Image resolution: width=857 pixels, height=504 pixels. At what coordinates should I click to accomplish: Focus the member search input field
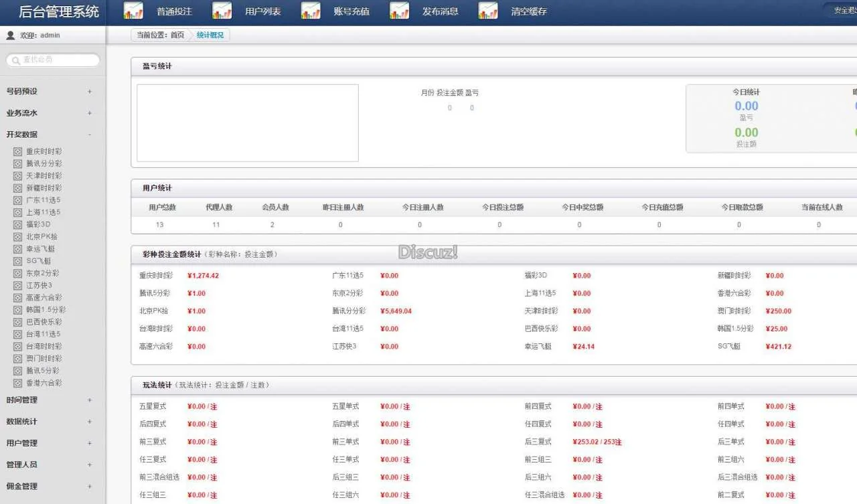57,60
